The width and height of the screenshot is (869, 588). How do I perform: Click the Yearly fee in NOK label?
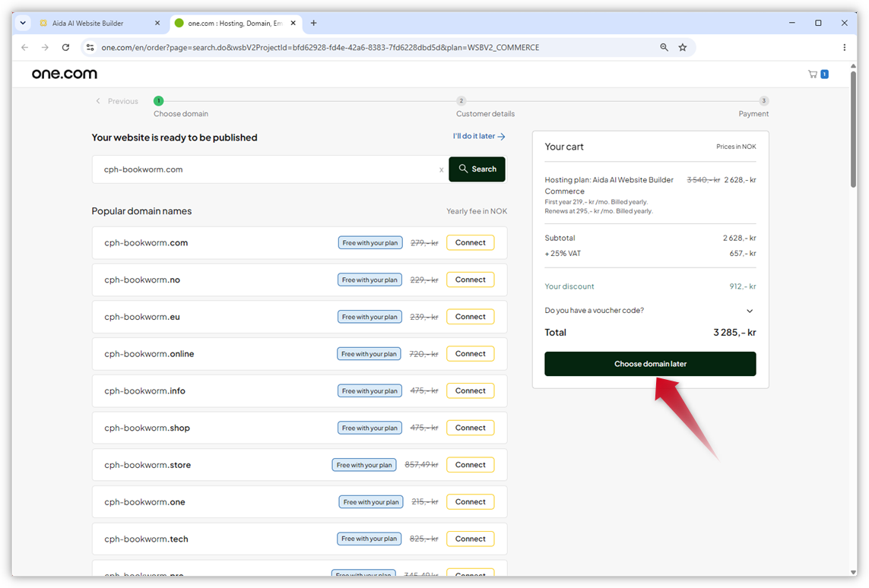point(477,211)
